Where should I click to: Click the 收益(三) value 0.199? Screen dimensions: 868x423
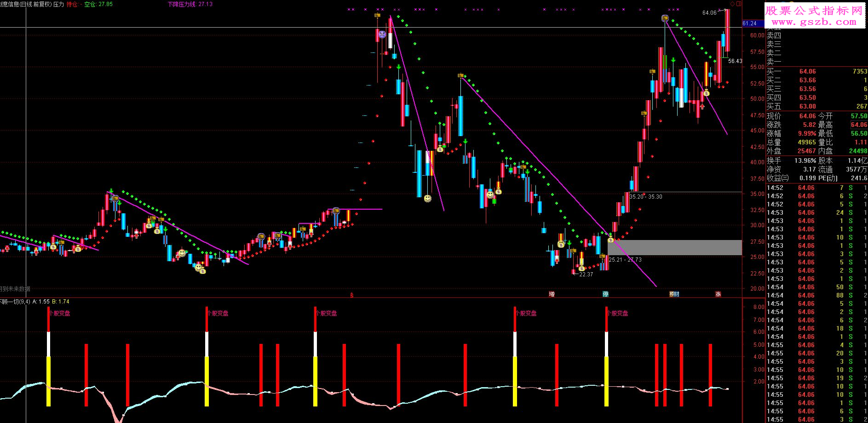pos(808,178)
